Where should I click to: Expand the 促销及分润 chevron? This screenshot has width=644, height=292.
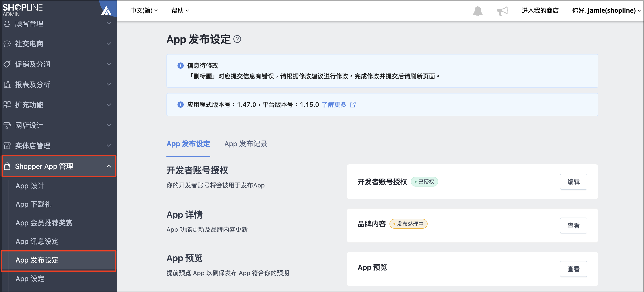tap(109, 64)
